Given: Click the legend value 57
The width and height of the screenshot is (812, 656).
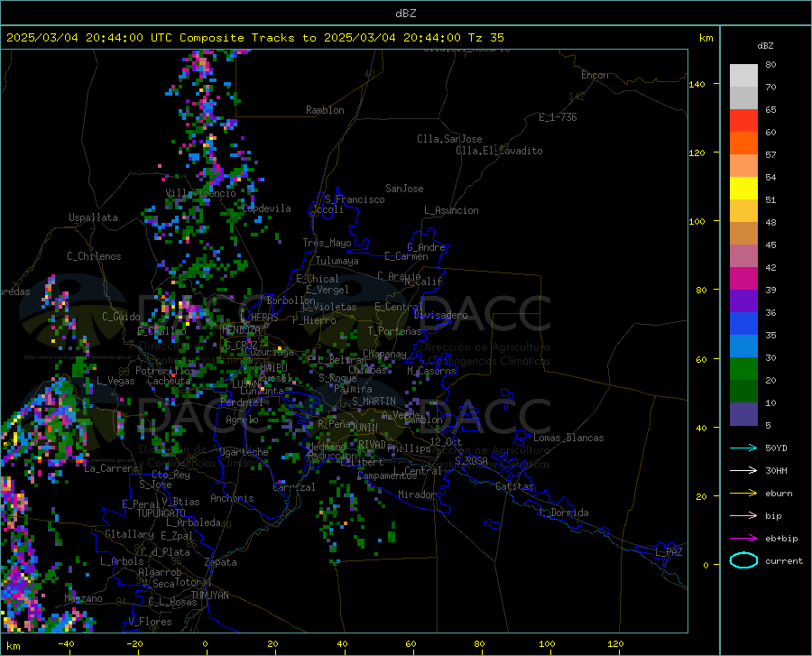Looking at the screenshot, I should click(x=770, y=155).
